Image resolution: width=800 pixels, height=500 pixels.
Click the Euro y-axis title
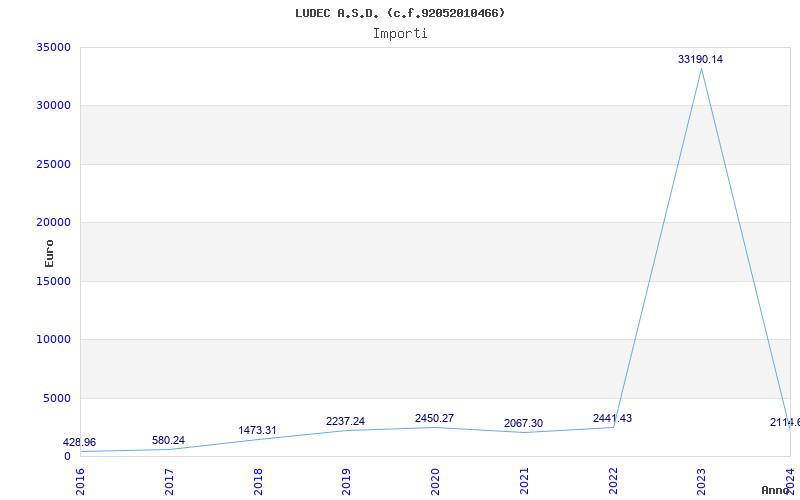tap(49, 253)
